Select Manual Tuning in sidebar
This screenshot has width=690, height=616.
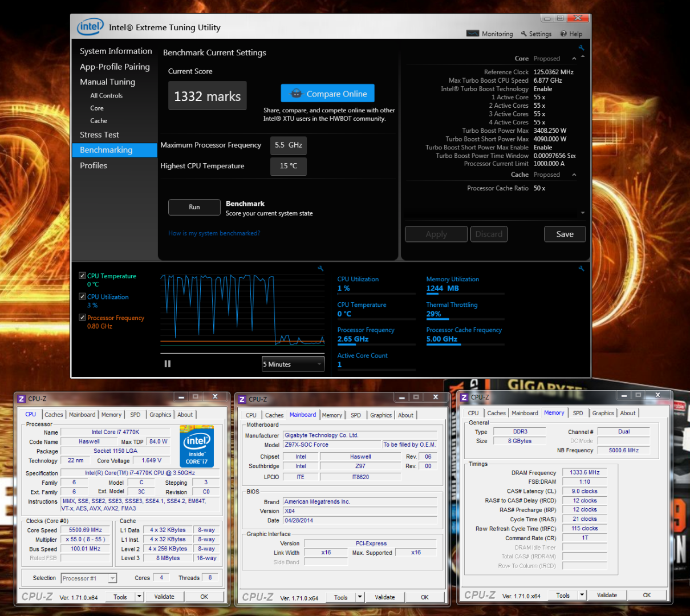pos(107,82)
